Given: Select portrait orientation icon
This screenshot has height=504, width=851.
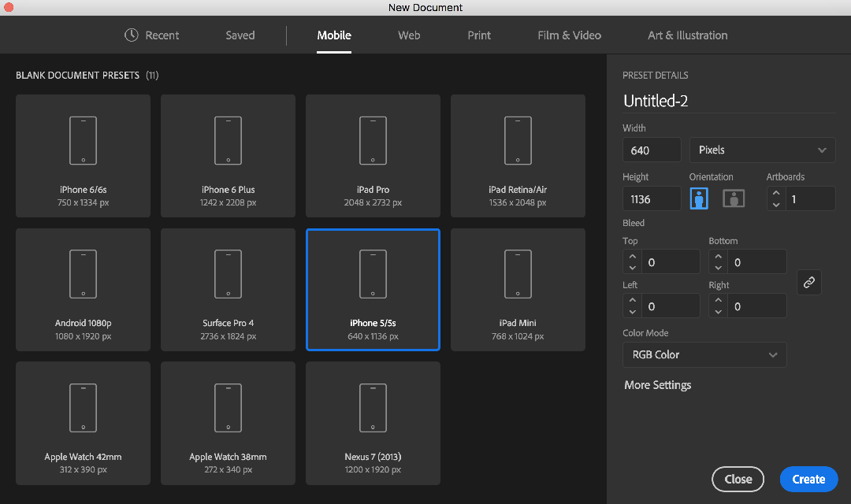Looking at the screenshot, I should click(699, 198).
